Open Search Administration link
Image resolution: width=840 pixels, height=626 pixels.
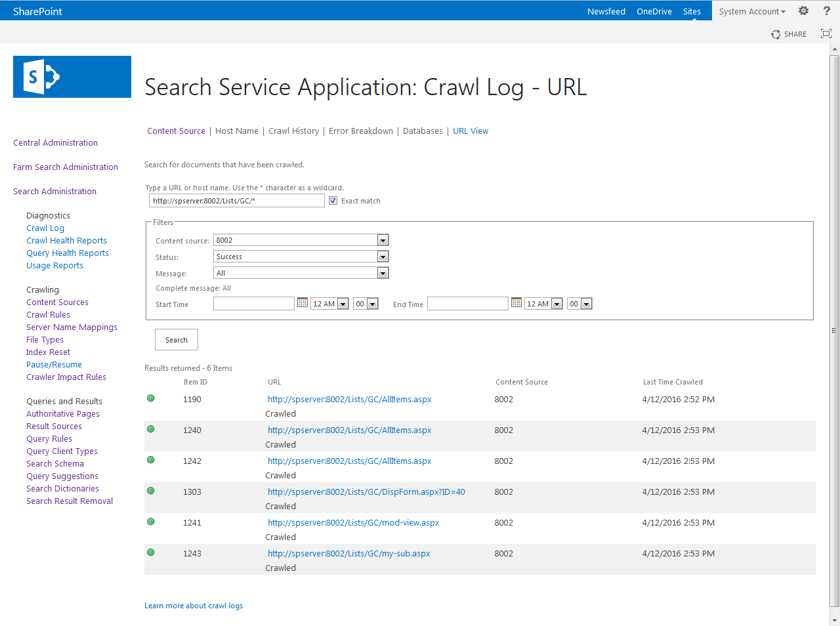tap(54, 191)
